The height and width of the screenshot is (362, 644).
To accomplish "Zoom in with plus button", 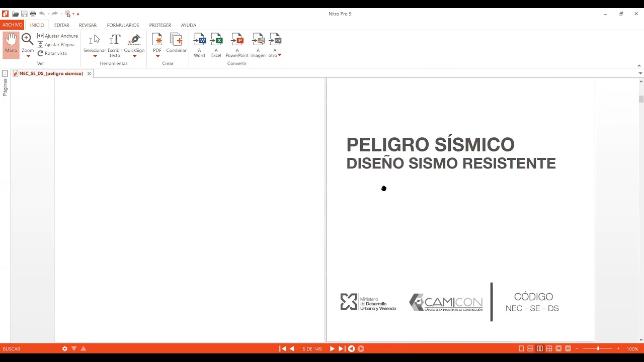I will [x=618, y=348].
